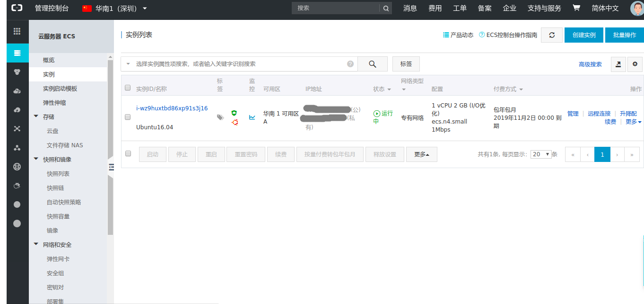Click the globe icon in left sidebar

click(17, 167)
